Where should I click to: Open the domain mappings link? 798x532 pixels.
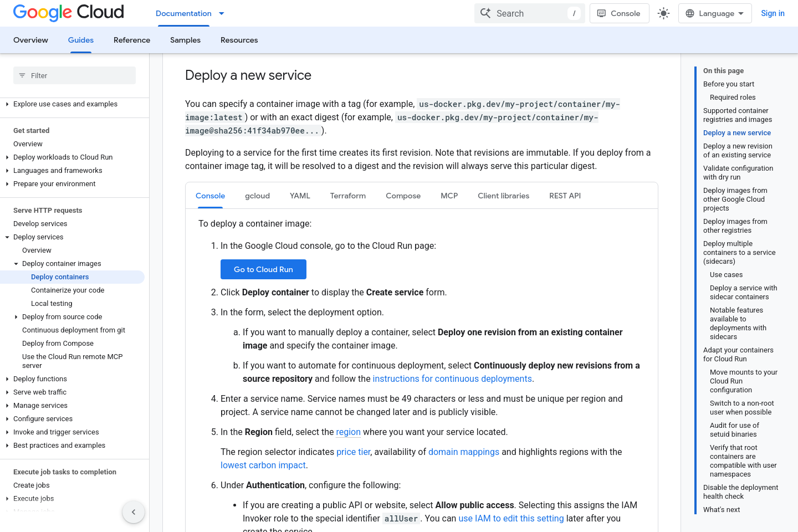coord(464,452)
